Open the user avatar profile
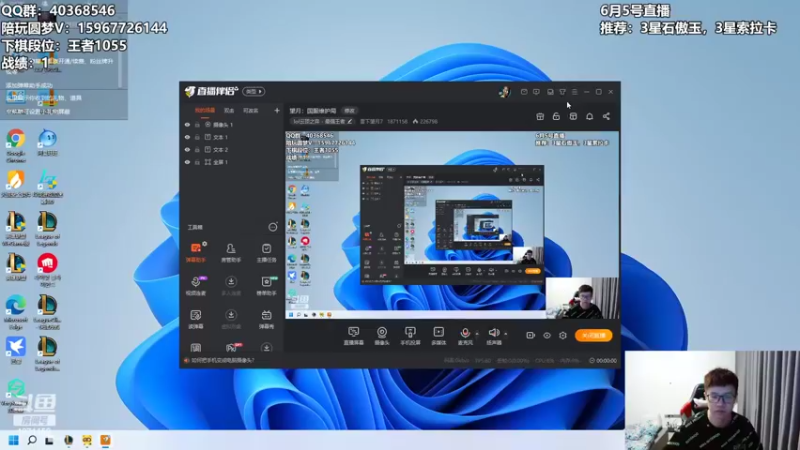Screen dimensions: 800x450 pos(505,92)
